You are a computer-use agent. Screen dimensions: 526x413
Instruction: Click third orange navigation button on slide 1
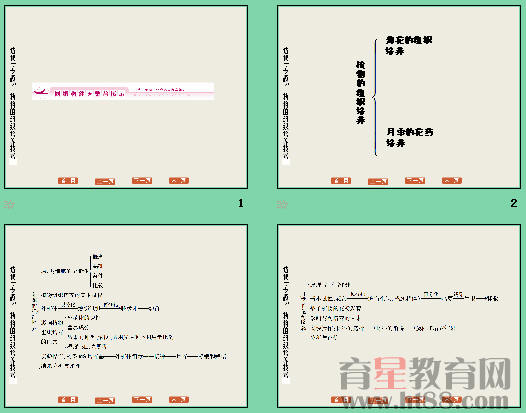tap(142, 181)
